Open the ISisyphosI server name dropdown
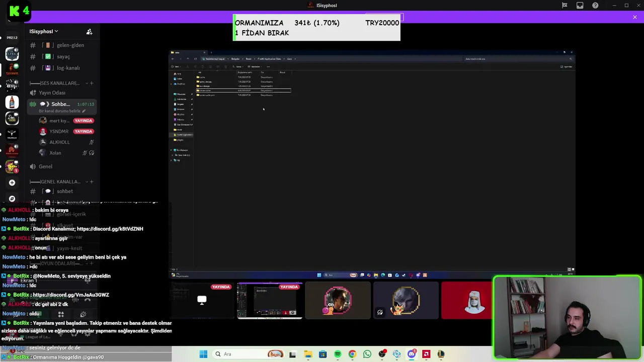644x362 pixels. [43, 31]
